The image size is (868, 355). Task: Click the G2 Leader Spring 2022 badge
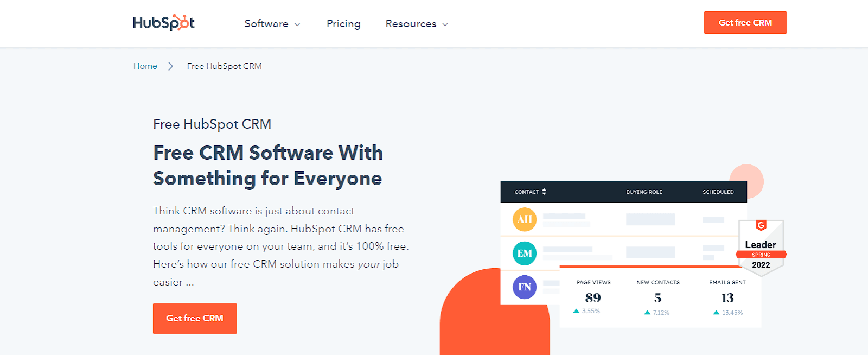point(761,248)
